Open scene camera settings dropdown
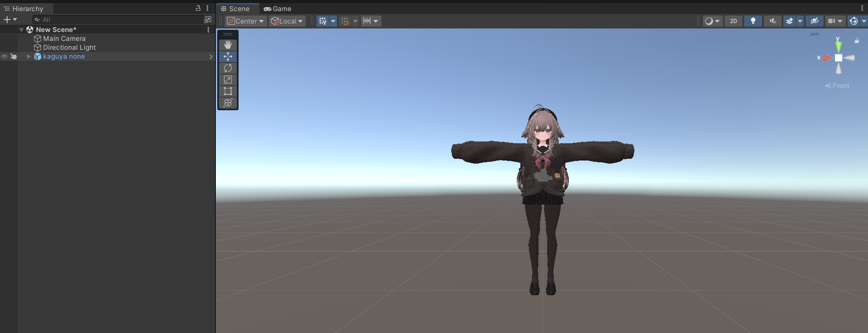The height and width of the screenshot is (333, 868). coord(835,21)
